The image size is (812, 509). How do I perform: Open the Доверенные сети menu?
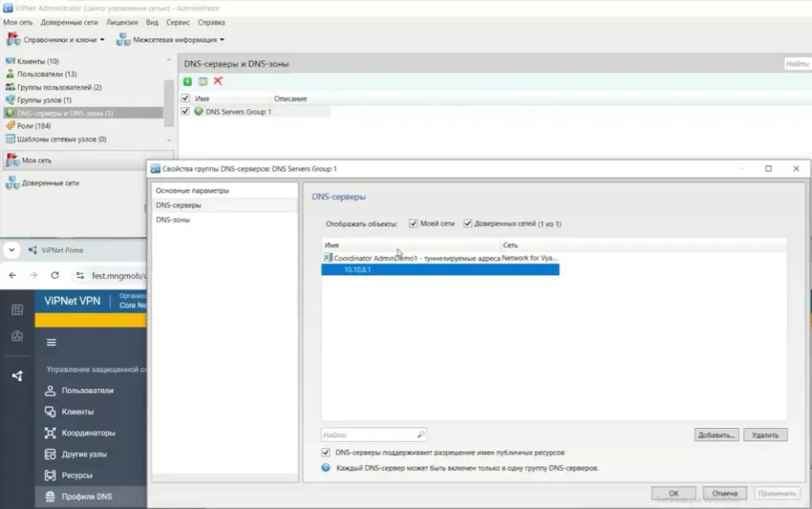[x=70, y=22]
